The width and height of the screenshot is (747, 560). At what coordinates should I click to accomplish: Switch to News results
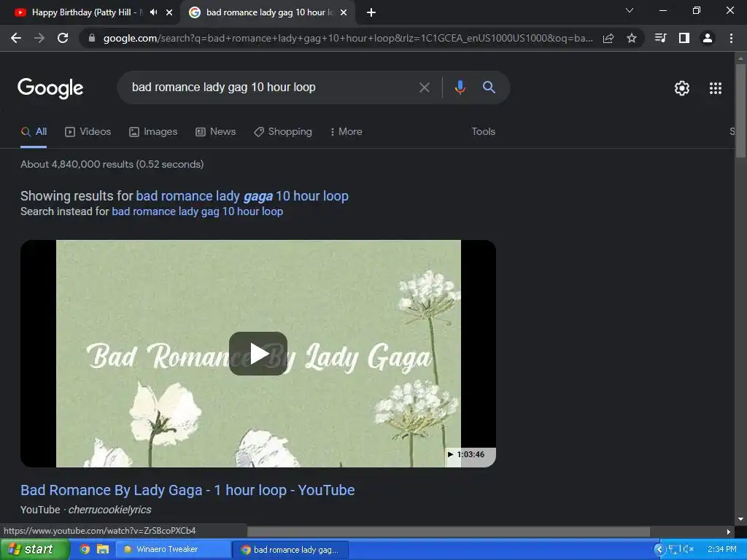coord(216,132)
